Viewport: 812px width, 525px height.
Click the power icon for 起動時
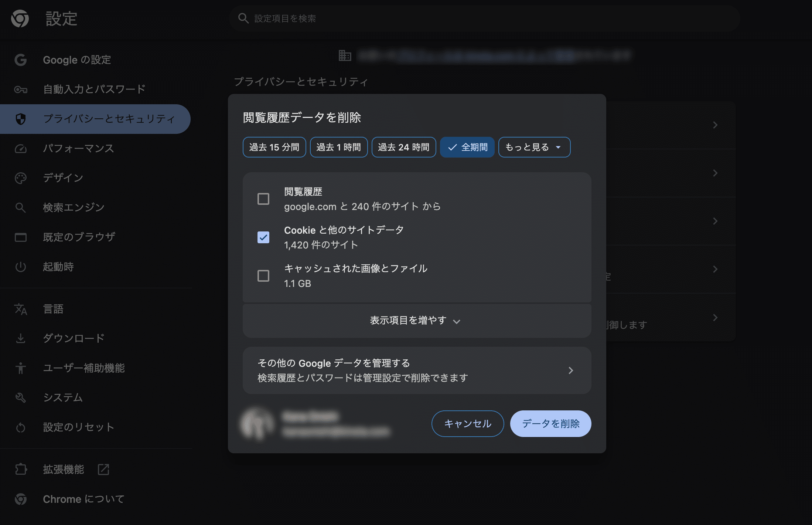click(x=21, y=267)
